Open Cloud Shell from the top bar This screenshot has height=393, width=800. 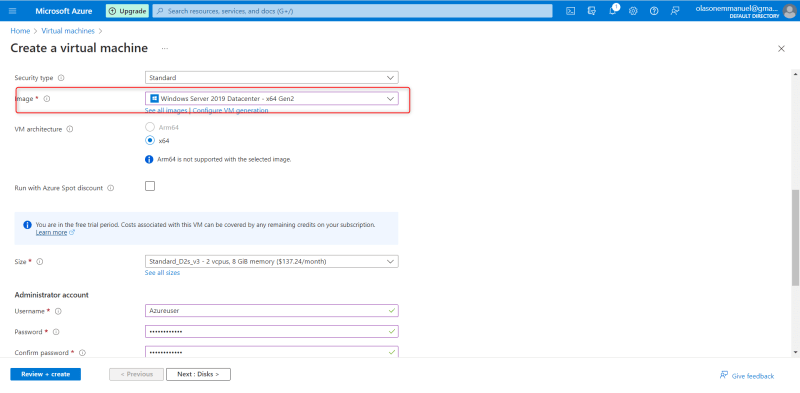pyautogui.click(x=571, y=11)
